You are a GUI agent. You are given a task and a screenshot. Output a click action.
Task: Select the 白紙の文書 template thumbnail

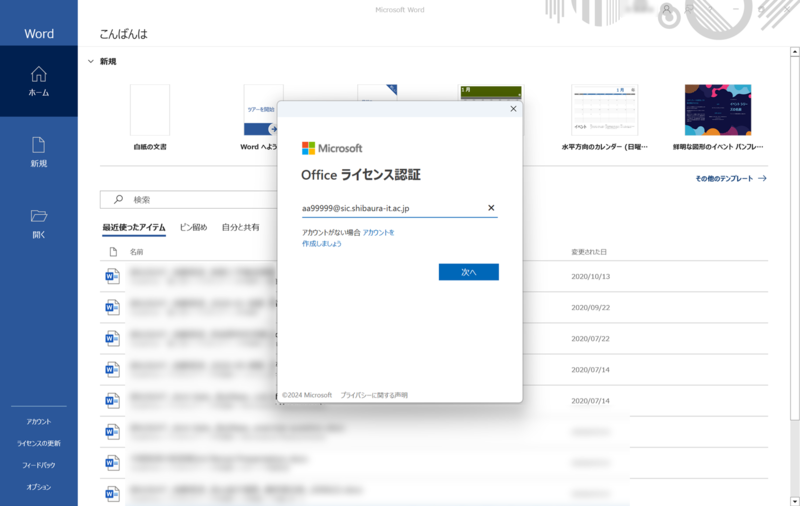(x=150, y=110)
